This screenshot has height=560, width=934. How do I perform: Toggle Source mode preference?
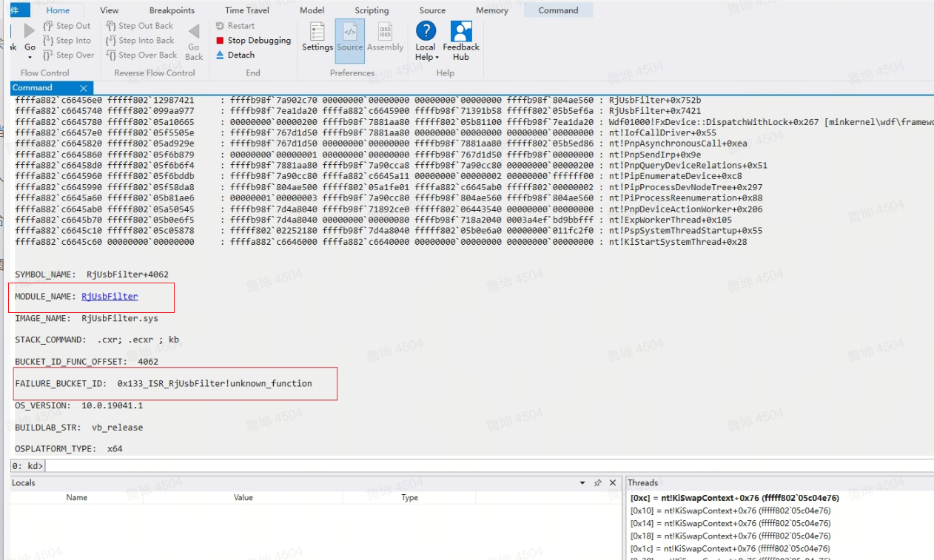tap(350, 36)
